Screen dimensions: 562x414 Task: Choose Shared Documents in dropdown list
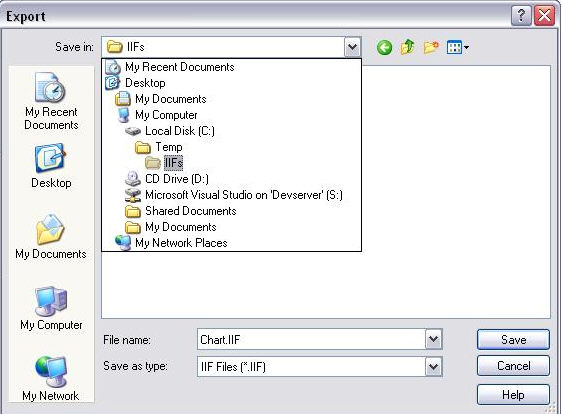pyautogui.click(x=181, y=211)
